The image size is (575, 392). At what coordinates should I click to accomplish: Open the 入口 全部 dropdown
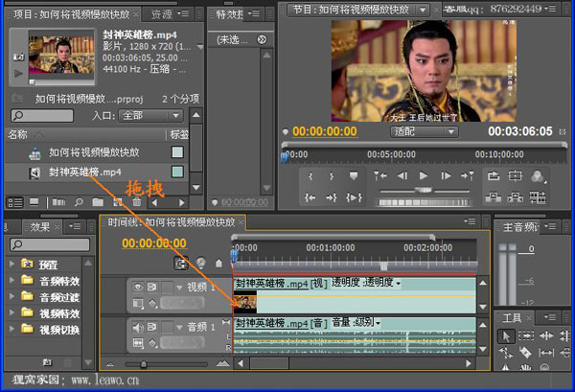[151, 116]
